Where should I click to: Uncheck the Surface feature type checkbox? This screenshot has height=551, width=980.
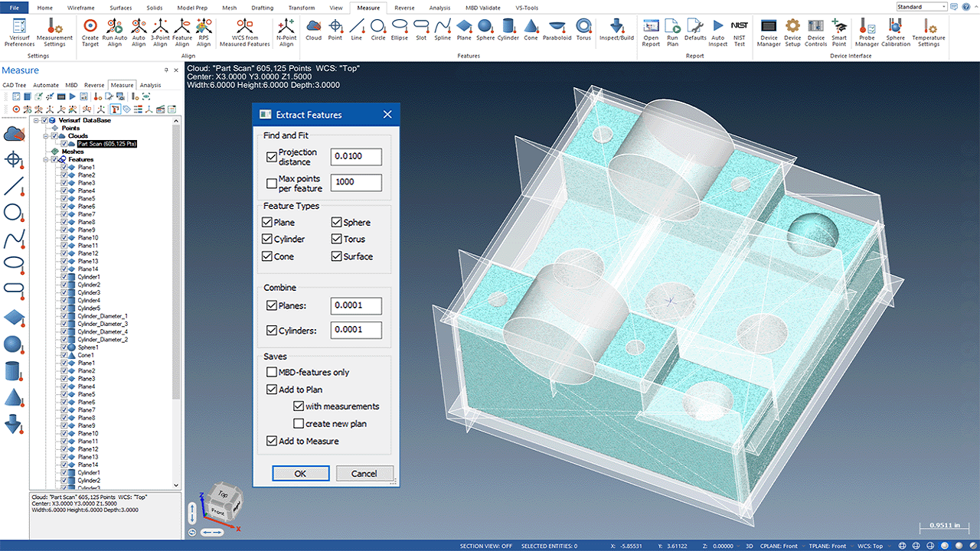point(337,256)
